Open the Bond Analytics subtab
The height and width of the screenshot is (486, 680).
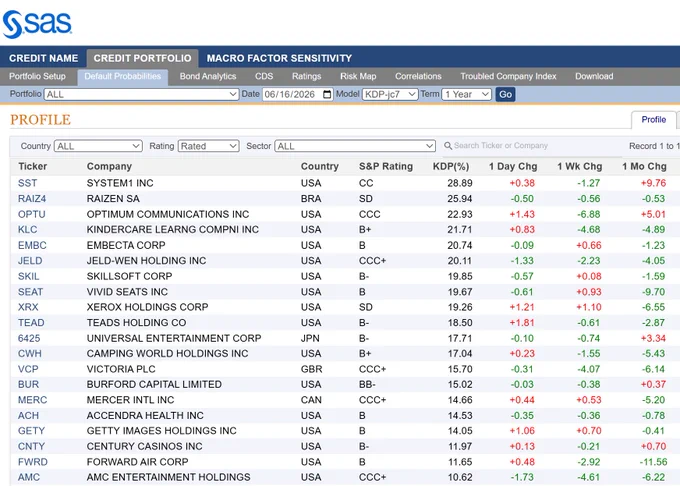click(208, 76)
